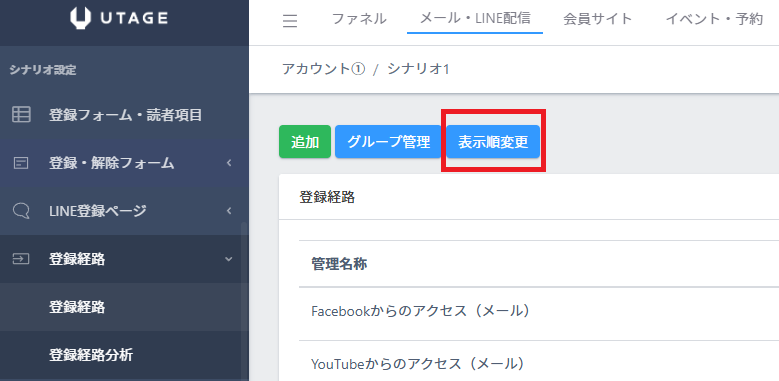Select the メール・LINE配信 tab
The width and height of the screenshot is (779, 381).
pos(475,18)
